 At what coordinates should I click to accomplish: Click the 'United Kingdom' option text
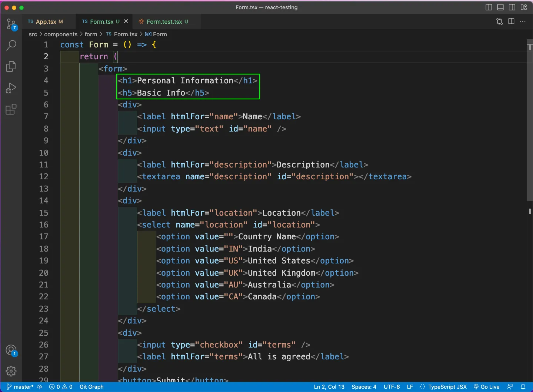[x=282, y=273]
